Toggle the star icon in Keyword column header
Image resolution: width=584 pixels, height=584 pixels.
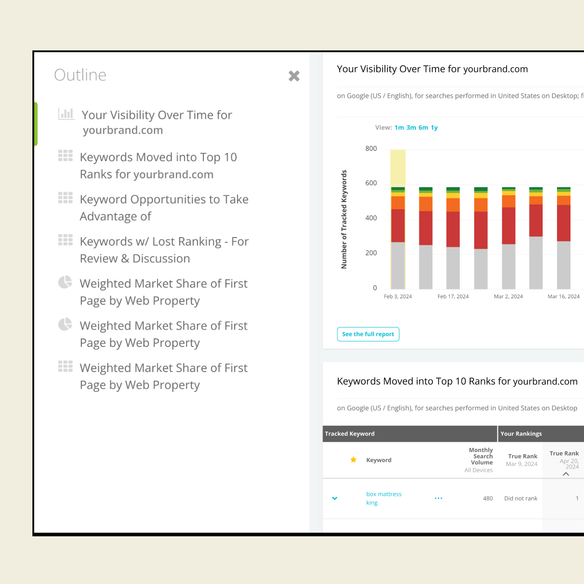coord(353,460)
